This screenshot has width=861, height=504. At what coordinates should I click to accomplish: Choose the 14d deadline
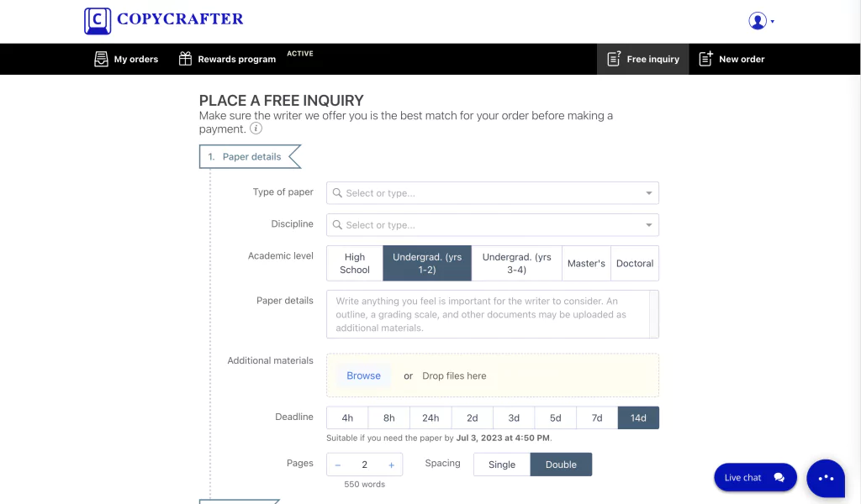(638, 417)
